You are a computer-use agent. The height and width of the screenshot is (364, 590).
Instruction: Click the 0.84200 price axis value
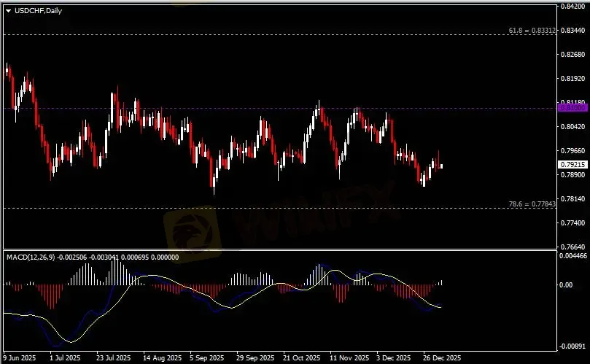coord(572,7)
